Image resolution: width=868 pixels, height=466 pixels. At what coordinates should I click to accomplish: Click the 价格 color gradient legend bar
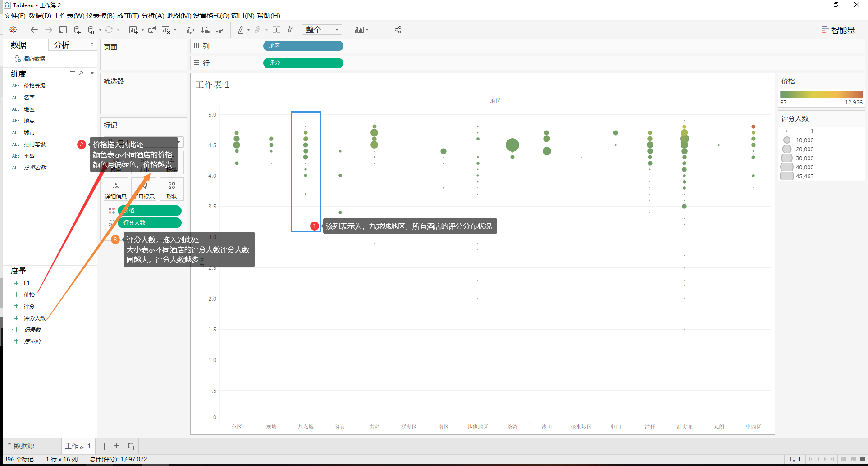pos(822,95)
